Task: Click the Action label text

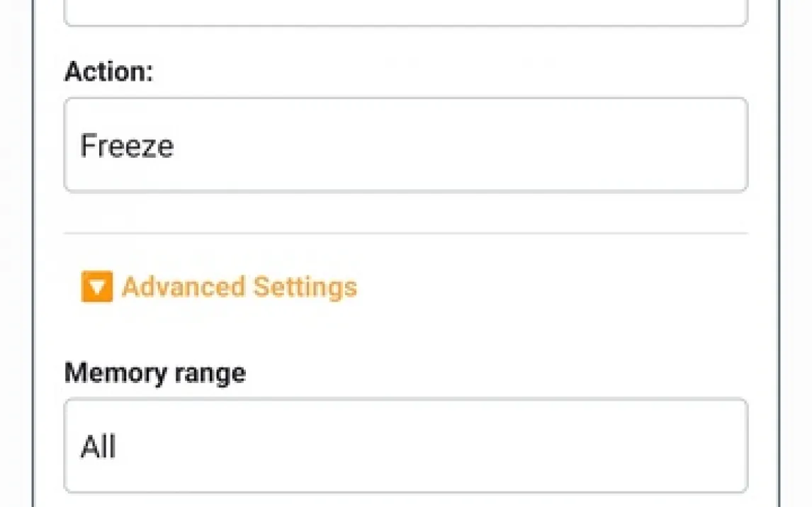Action: tap(108, 72)
